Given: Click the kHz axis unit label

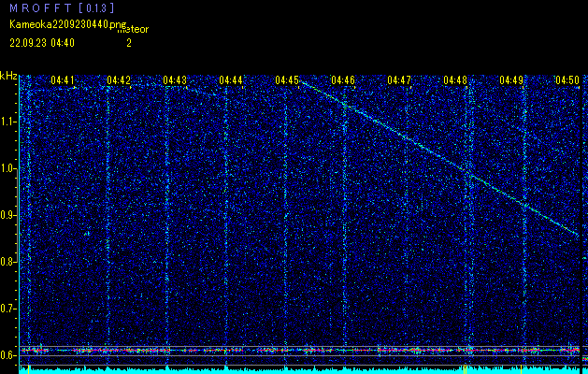Looking at the screenshot, I should [8, 76].
